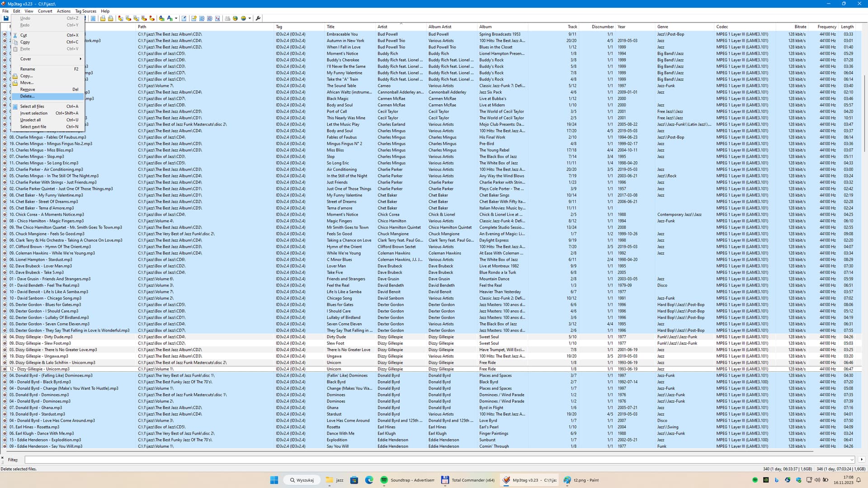Viewport: 868px width, 488px height.
Task: Click the Export toolbar icon
Action: tap(194, 19)
